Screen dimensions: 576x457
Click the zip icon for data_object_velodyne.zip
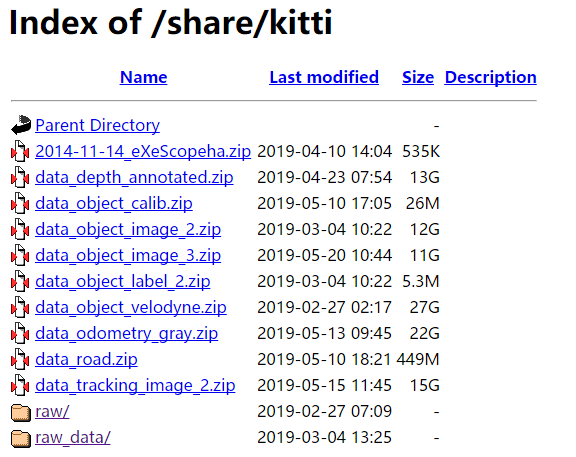(20, 307)
